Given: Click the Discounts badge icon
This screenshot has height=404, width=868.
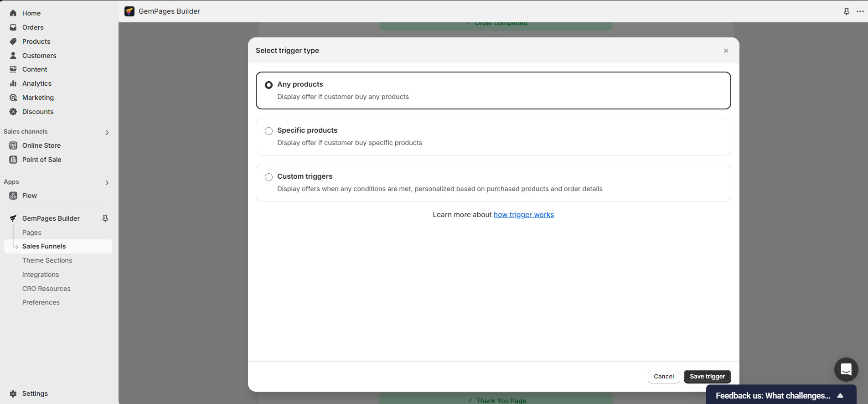Looking at the screenshot, I should pyautogui.click(x=13, y=112).
